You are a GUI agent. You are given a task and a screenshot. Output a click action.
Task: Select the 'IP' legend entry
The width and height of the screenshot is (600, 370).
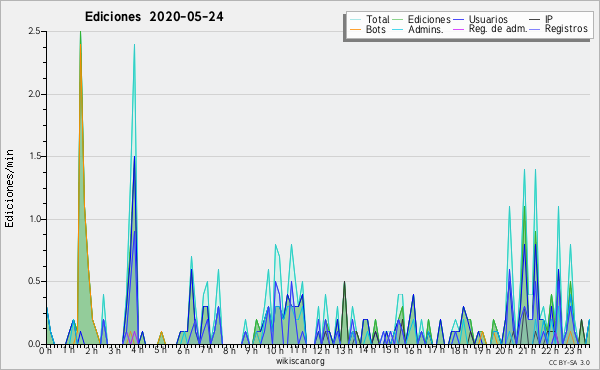(549, 19)
